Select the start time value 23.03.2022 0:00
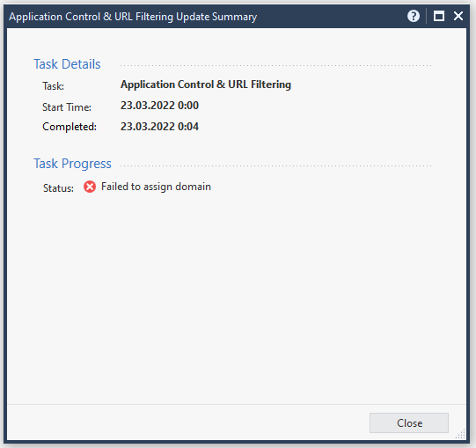Image resolution: width=476 pixels, height=448 pixels. (159, 106)
